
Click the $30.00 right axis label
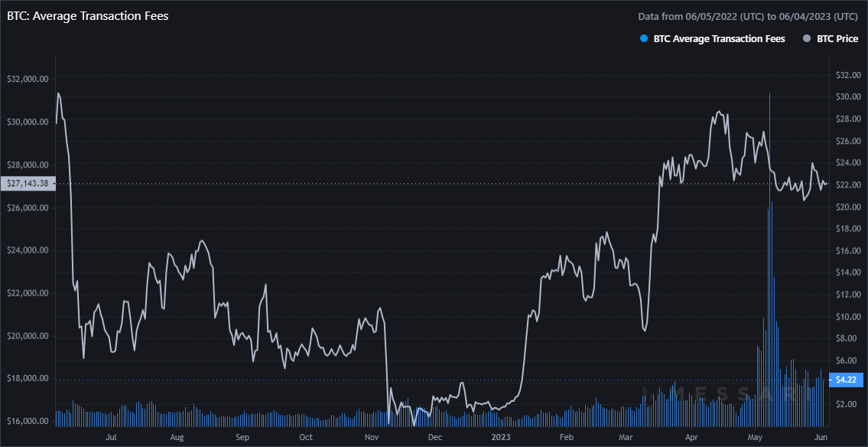pyautogui.click(x=848, y=97)
